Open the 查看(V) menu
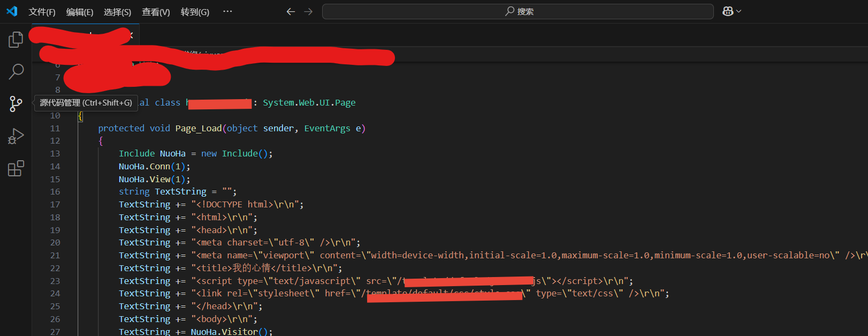This screenshot has width=868, height=336. coord(156,12)
